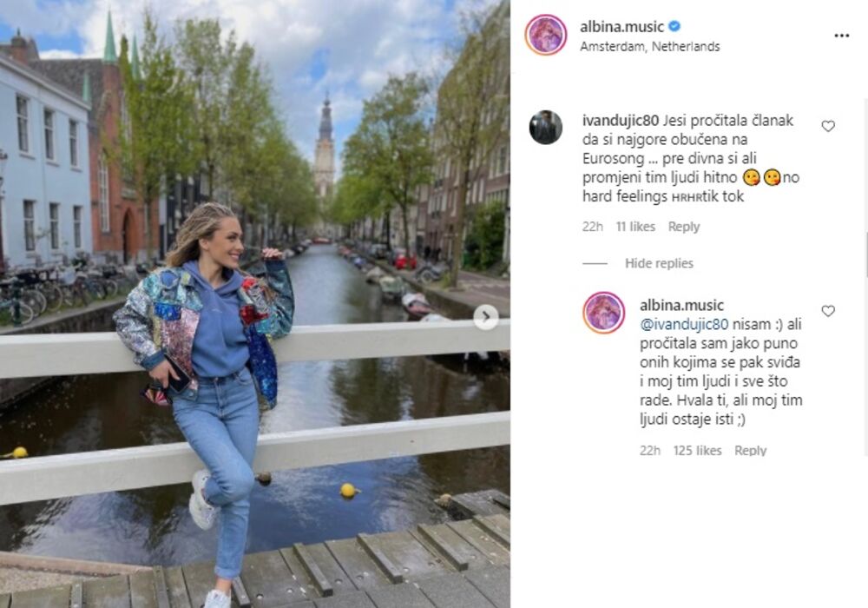Image resolution: width=868 pixels, height=608 pixels.
Task: Click the albina.music username in the reply
Action: (682, 305)
